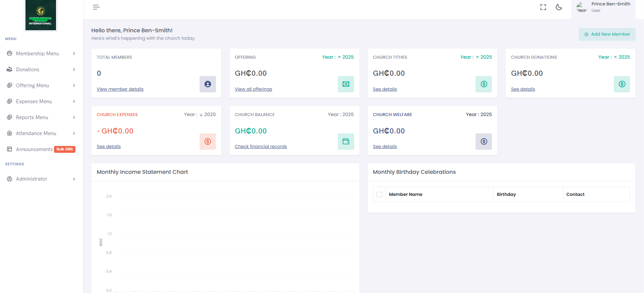The image size is (644, 293).
Task: Click the Total Members person icon
Action: (207, 84)
